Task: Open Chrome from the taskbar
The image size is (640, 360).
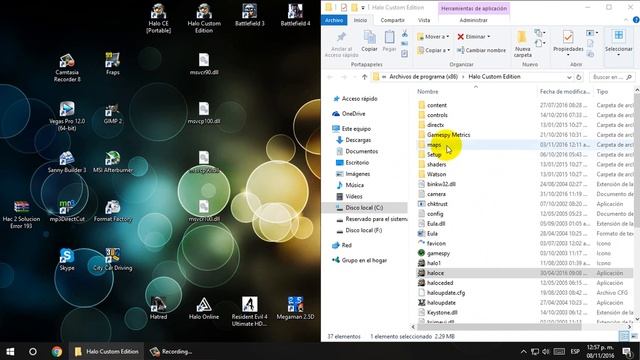Action: coord(57,351)
